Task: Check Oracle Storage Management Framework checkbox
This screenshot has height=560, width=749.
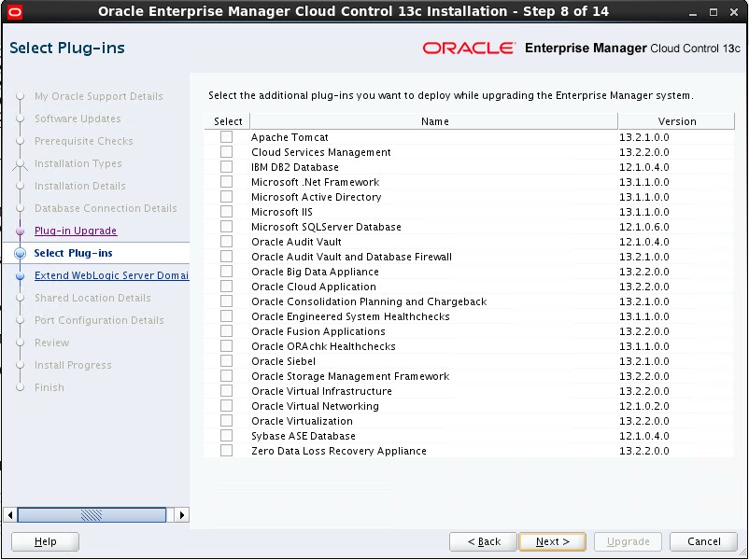Action: coord(226,376)
